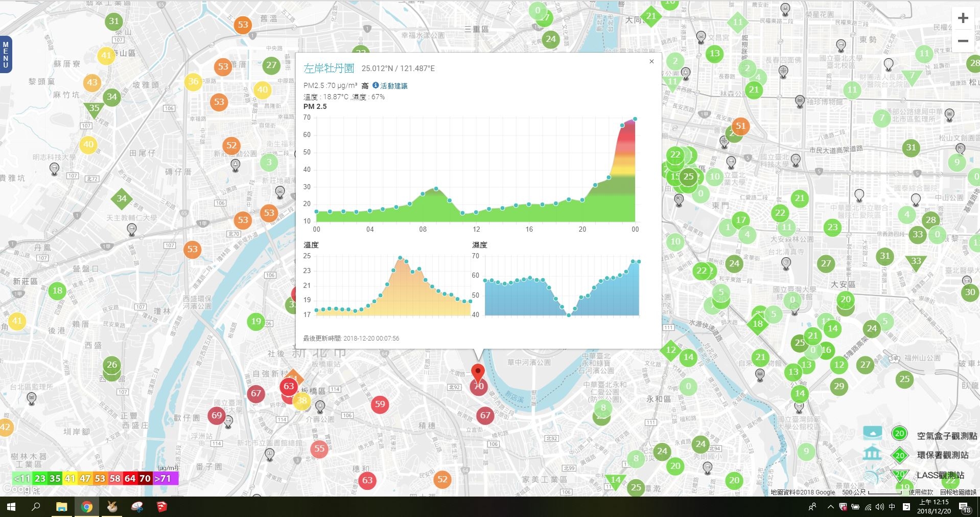Select the orange 43 marker near 黎頭窠
The height and width of the screenshot is (517, 980).
click(x=92, y=82)
